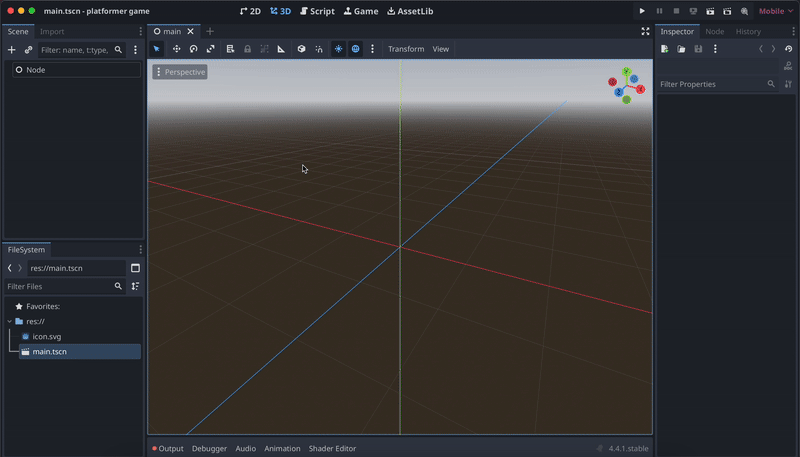Open the Movie Maker mode icon
800x457 pixels.
[744, 11]
